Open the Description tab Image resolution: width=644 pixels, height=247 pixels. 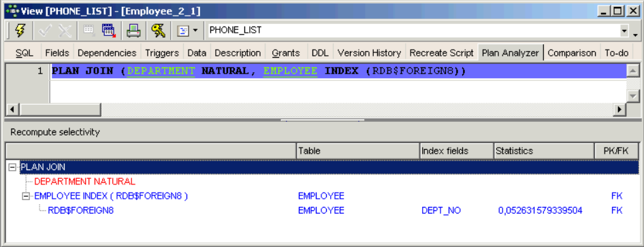click(x=238, y=53)
